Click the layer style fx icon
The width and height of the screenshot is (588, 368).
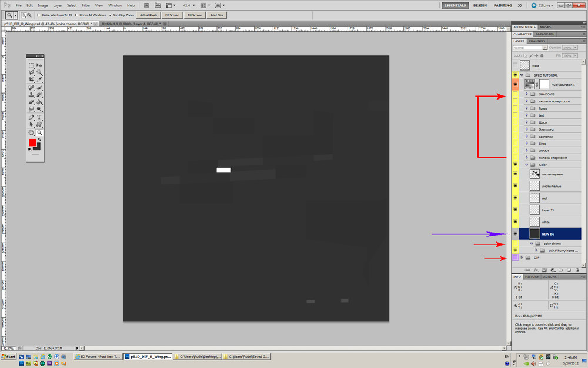tap(536, 270)
